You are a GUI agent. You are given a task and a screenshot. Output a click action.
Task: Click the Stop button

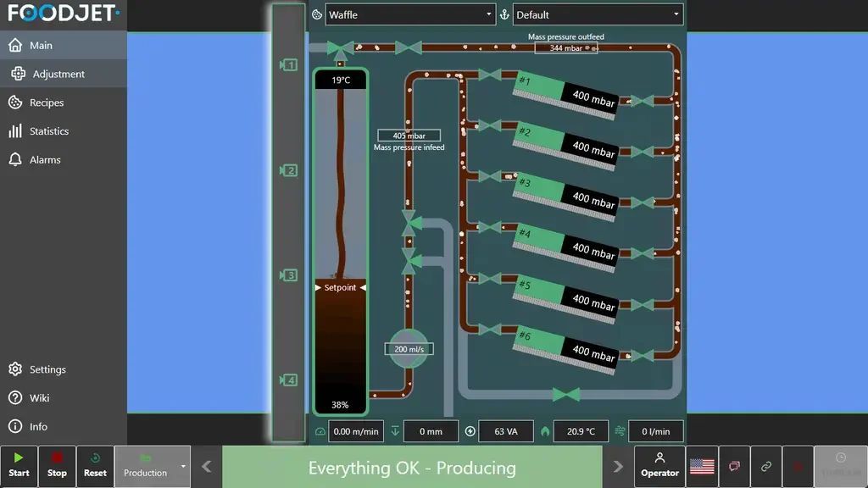click(x=57, y=467)
